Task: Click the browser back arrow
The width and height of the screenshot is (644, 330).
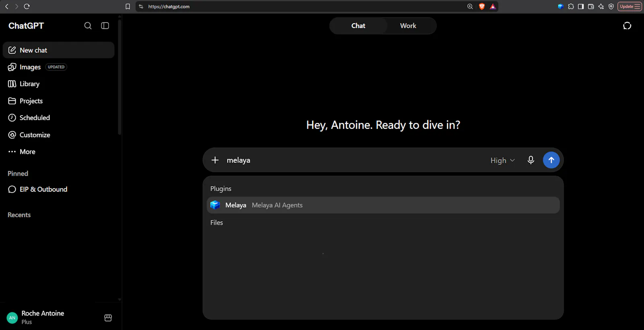Action: (7, 6)
